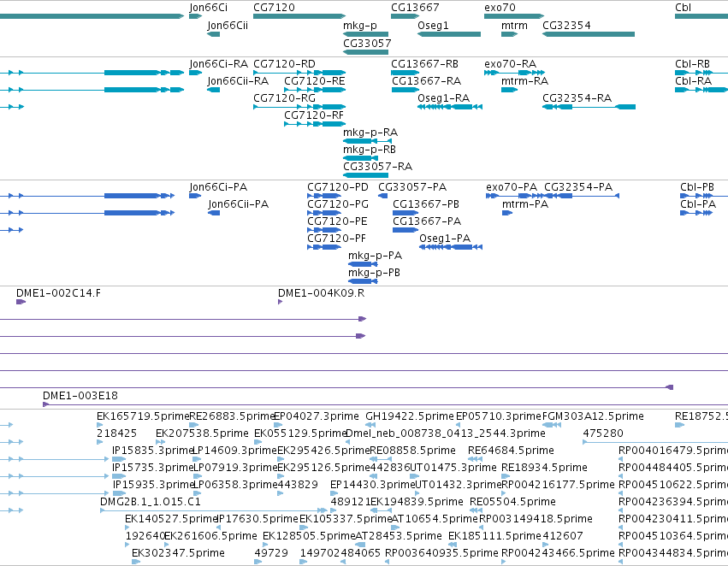Click the Oseg1-PA protein label

(445, 239)
